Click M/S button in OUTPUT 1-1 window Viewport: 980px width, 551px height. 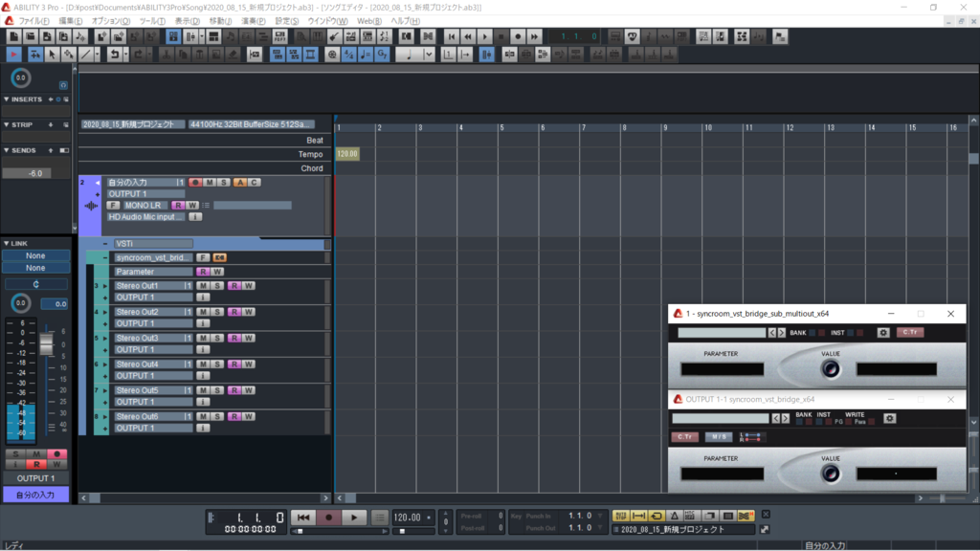pyautogui.click(x=719, y=436)
